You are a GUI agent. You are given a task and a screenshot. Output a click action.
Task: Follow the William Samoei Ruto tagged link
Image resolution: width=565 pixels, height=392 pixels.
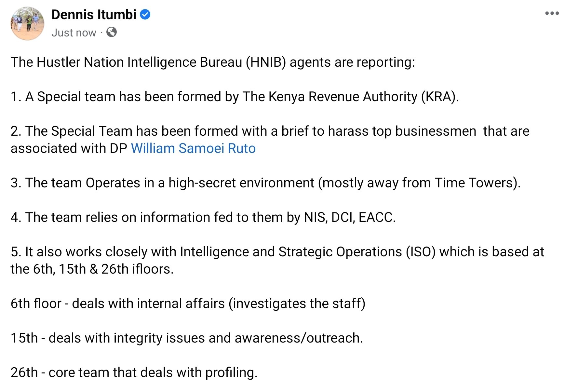click(193, 148)
